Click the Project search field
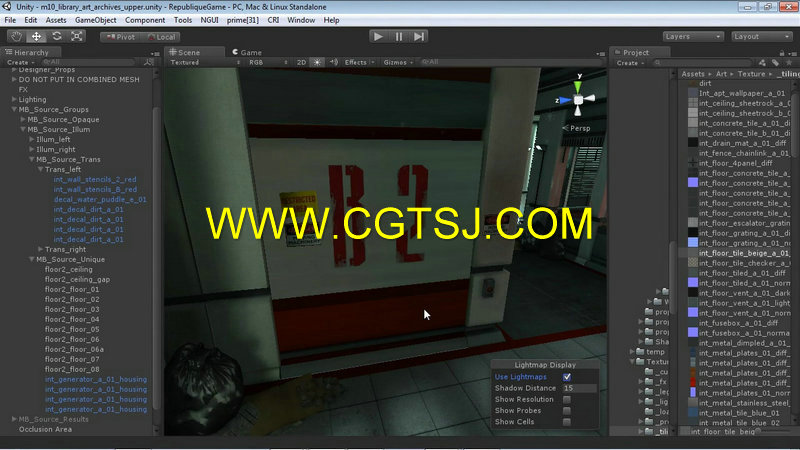 pos(703,63)
